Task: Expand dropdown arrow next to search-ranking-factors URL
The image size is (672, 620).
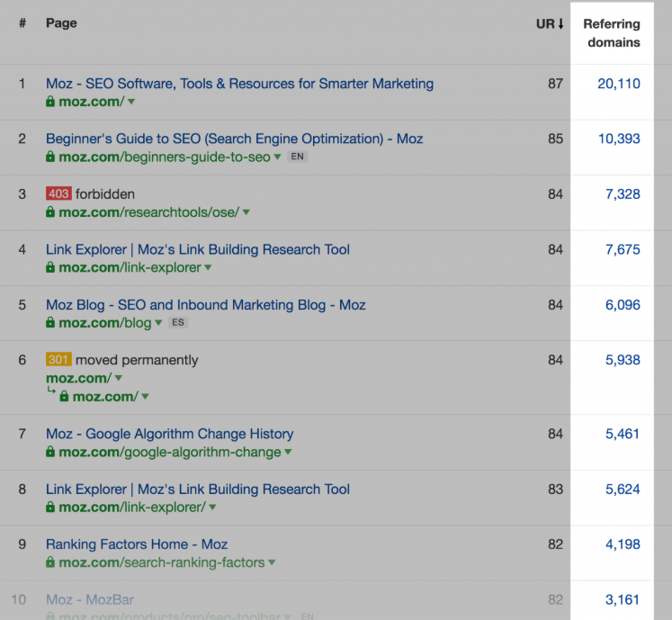Action: click(272, 562)
